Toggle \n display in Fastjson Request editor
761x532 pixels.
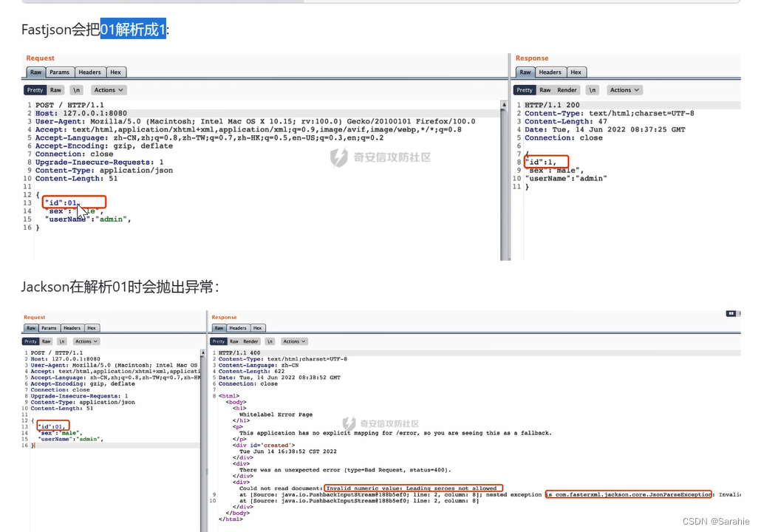[76, 90]
